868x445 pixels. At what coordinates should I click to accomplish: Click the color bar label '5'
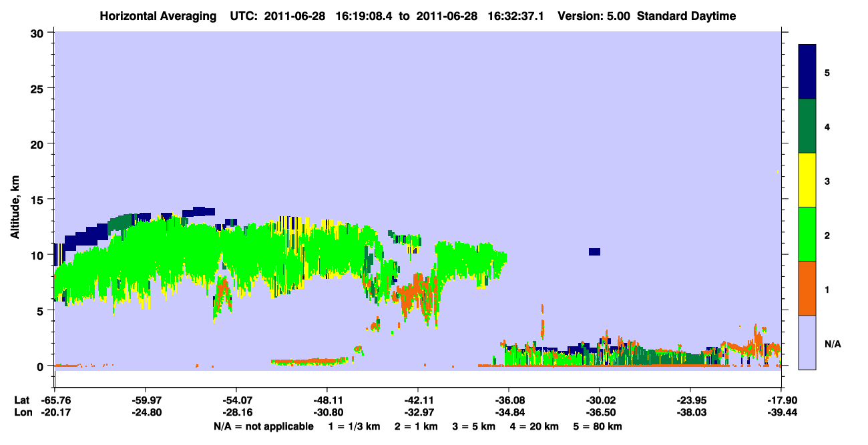click(827, 72)
